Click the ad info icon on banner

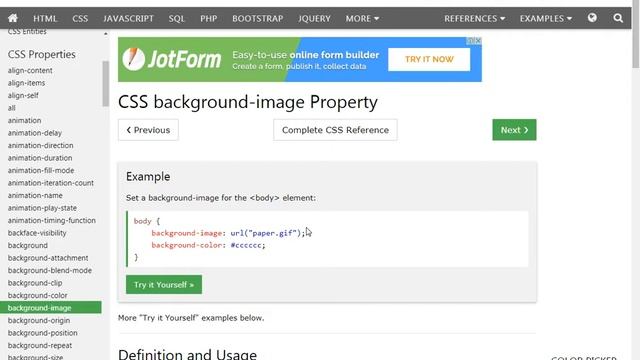pyautogui.click(x=471, y=41)
